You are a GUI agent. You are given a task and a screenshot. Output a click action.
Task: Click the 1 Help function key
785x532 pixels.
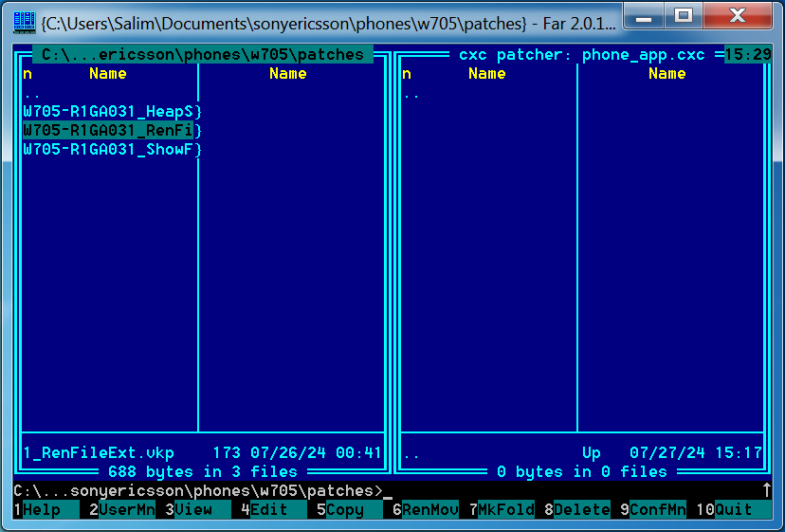pos(46,509)
